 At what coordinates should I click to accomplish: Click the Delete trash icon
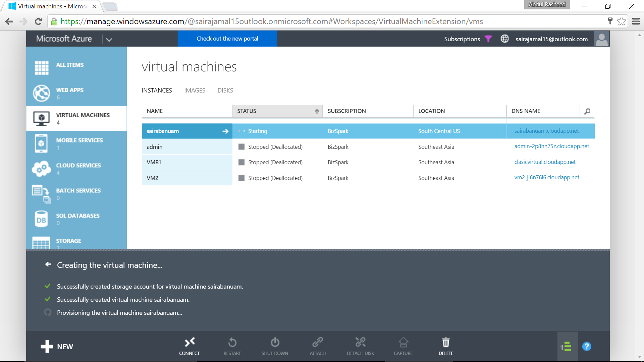tap(446, 342)
